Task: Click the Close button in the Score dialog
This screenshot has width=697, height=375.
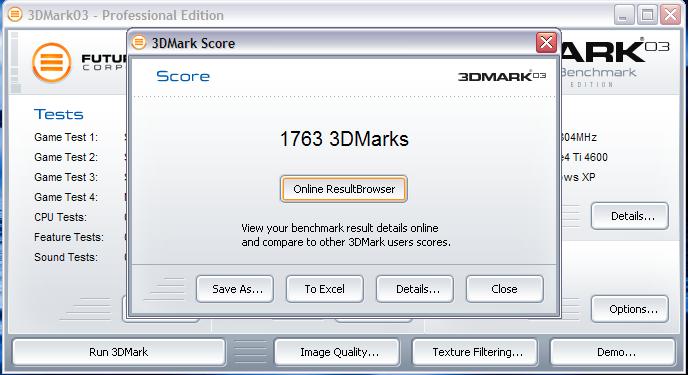Action: click(x=505, y=289)
